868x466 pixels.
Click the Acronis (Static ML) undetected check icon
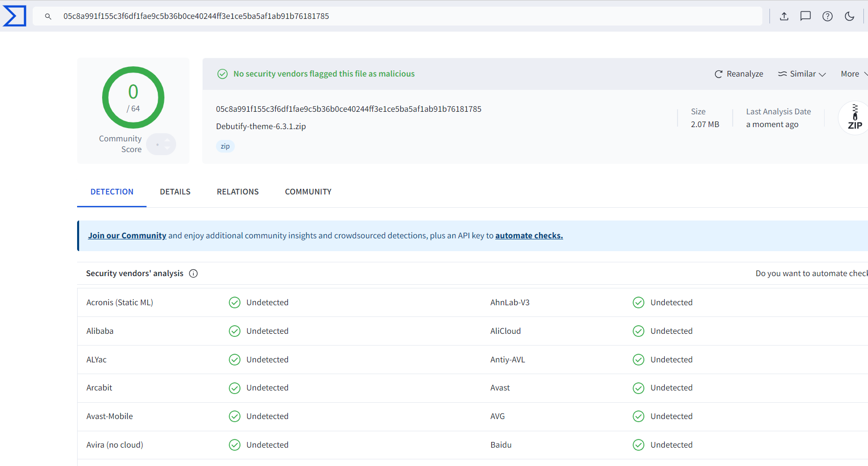pos(235,303)
